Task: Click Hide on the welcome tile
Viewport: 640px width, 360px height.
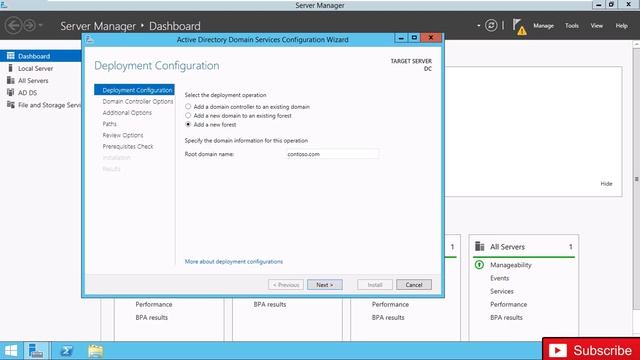Action: pos(606,184)
